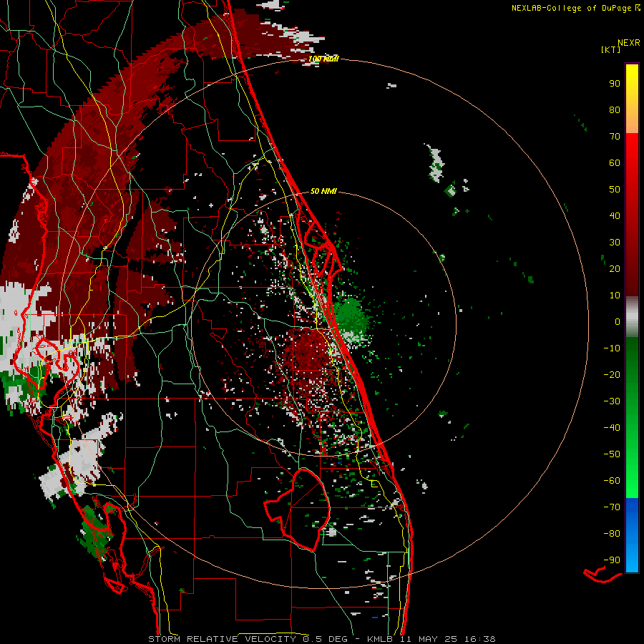Click the 100 NMI range ring label
This screenshot has height=644, width=644.
323,59
